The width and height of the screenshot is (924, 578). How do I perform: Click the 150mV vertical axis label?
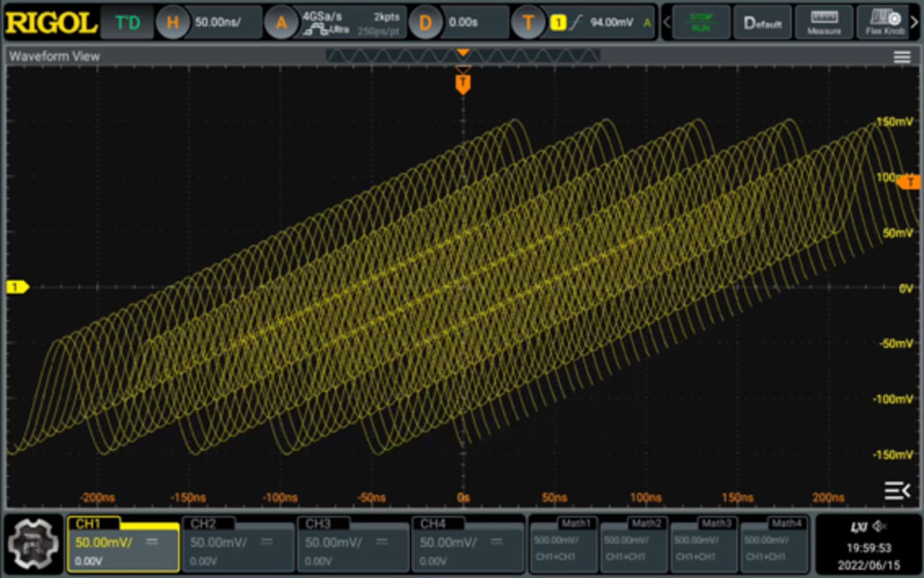[x=895, y=121]
